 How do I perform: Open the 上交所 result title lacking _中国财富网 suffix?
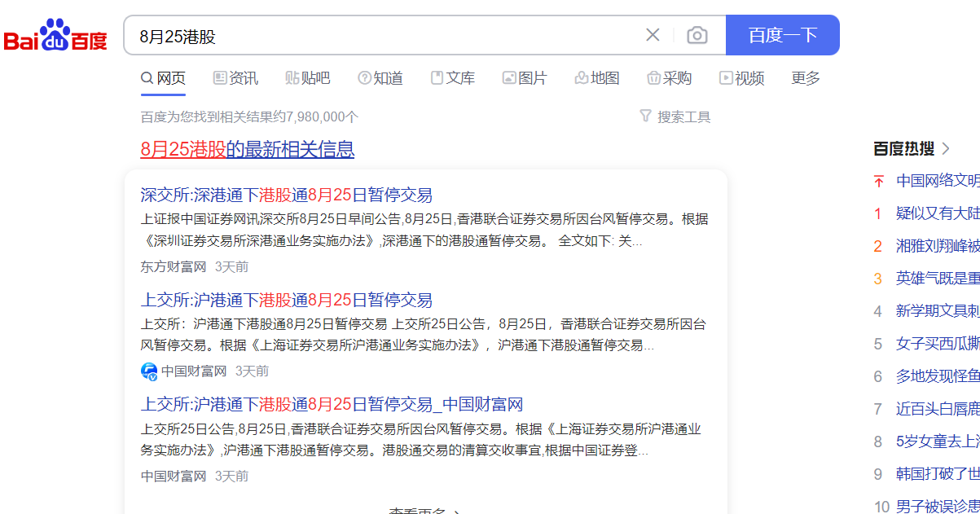pyautogui.click(x=287, y=300)
